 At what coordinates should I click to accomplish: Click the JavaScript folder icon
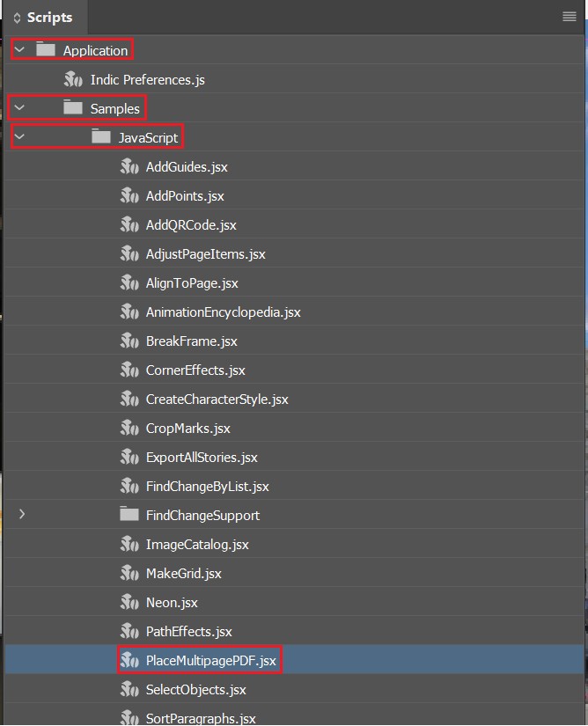click(101, 136)
